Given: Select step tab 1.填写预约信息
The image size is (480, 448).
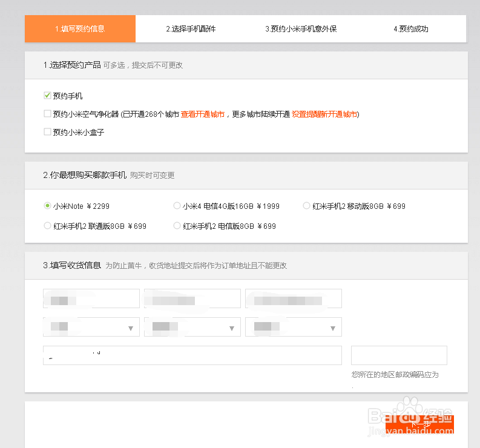Looking at the screenshot, I should 81,29.
